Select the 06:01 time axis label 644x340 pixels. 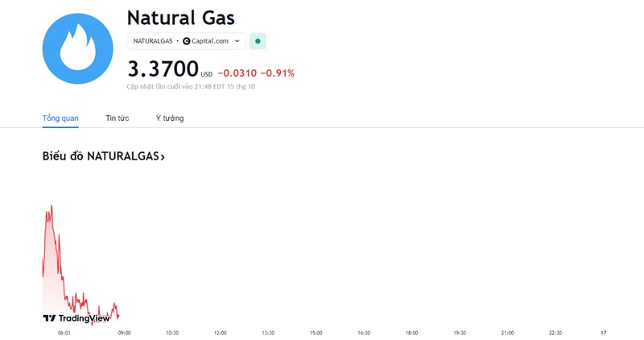pyautogui.click(x=64, y=333)
